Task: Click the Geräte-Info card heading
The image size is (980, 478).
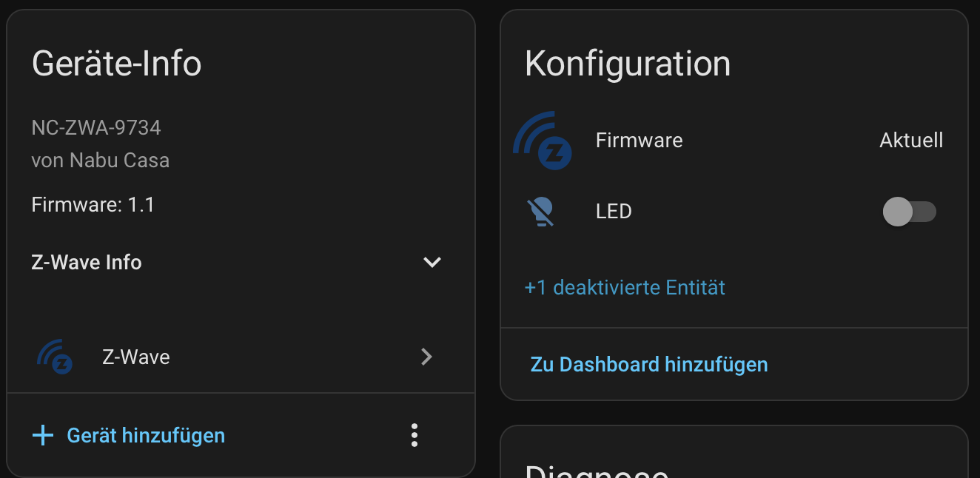Action: tap(117, 63)
